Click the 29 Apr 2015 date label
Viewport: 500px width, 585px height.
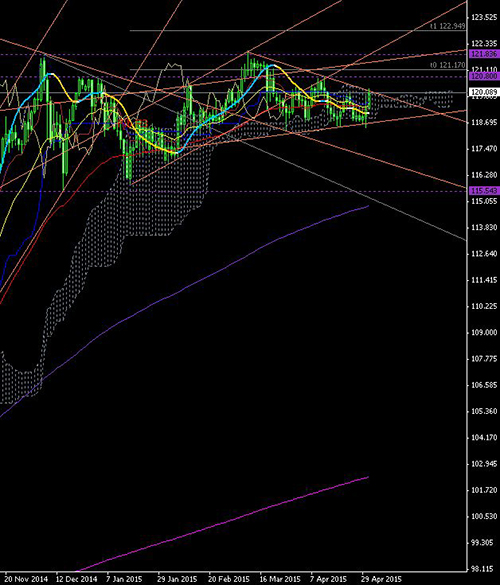[x=381, y=579]
